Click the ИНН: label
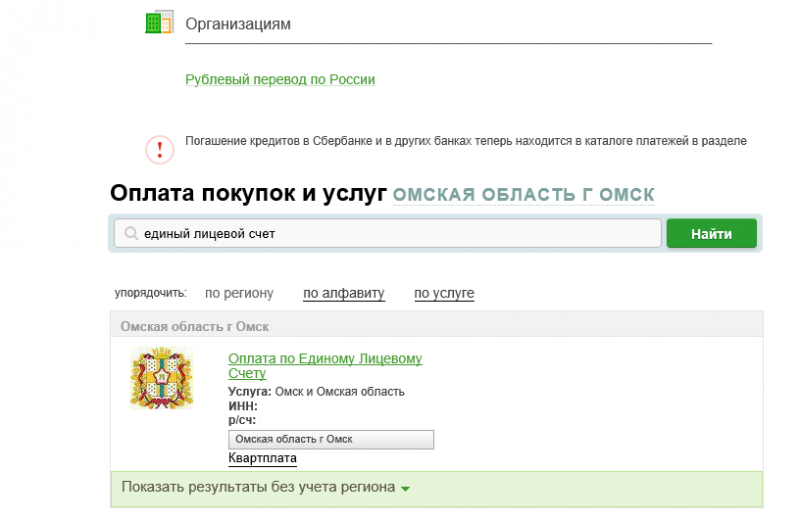Screen dimensions: 800x520 pyautogui.click(x=243, y=406)
